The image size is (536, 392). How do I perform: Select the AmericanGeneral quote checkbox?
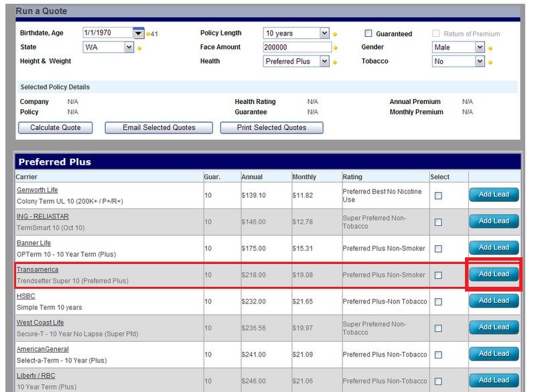pyautogui.click(x=438, y=354)
